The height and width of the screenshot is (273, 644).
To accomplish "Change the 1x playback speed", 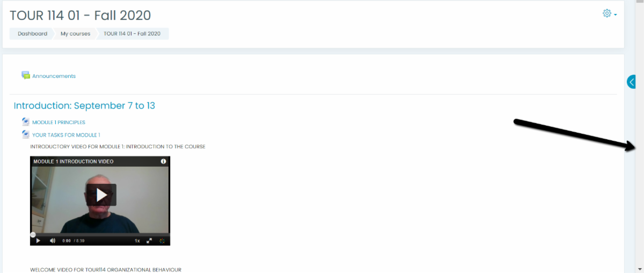I will [137, 241].
